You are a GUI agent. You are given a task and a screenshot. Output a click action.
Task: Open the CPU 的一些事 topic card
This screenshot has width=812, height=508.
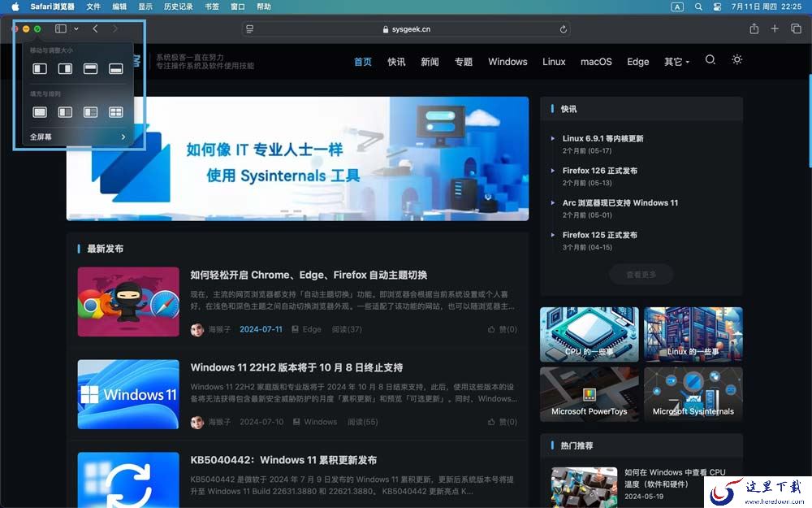point(590,334)
